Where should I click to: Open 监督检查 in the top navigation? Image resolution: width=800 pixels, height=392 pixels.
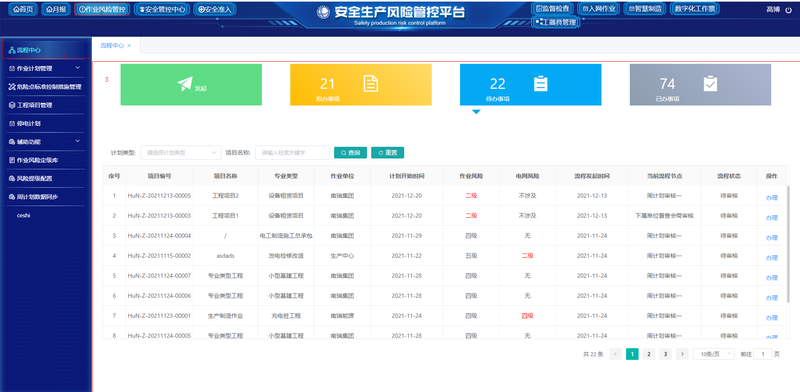coord(553,9)
